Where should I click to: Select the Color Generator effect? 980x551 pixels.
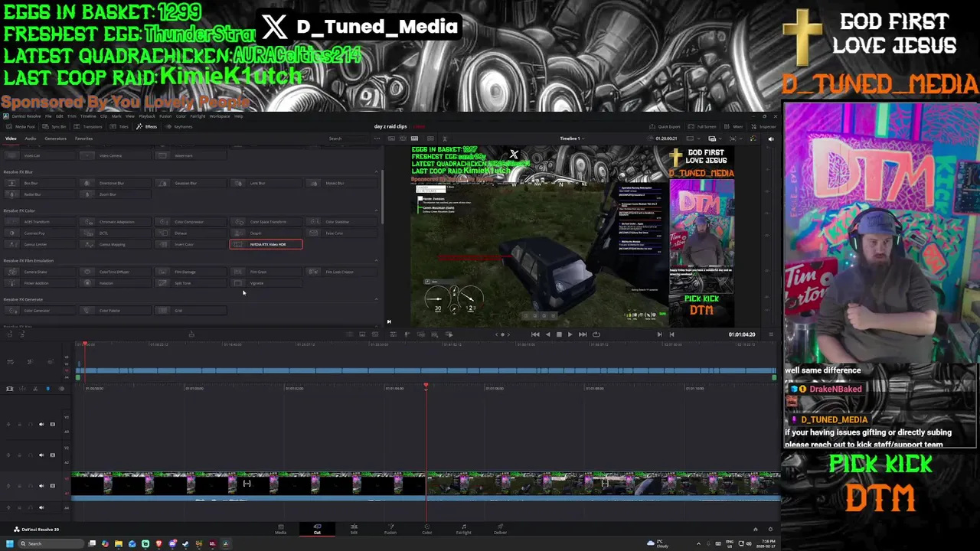(x=40, y=311)
